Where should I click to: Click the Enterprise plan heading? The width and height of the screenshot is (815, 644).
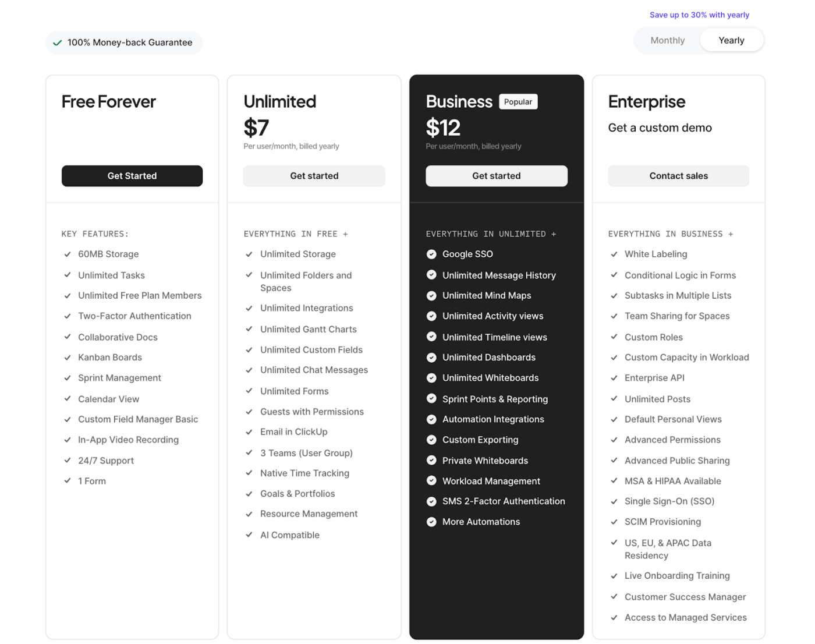pos(647,101)
